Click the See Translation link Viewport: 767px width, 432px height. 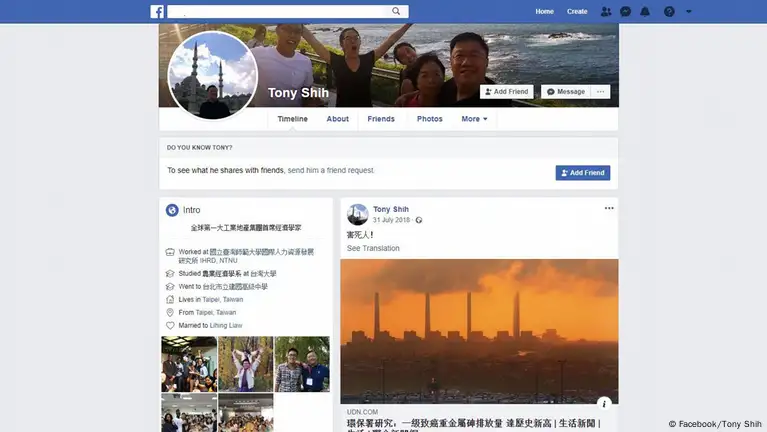click(373, 248)
